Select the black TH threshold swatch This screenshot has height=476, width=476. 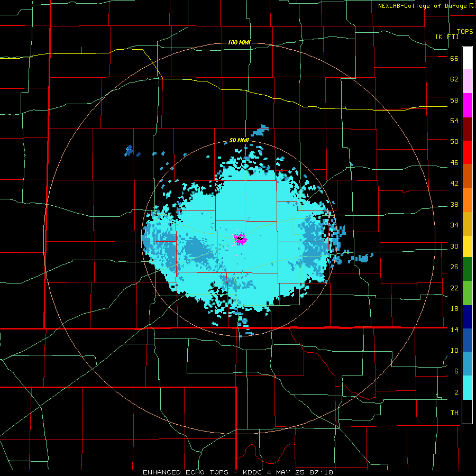pyautogui.click(x=467, y=411)
